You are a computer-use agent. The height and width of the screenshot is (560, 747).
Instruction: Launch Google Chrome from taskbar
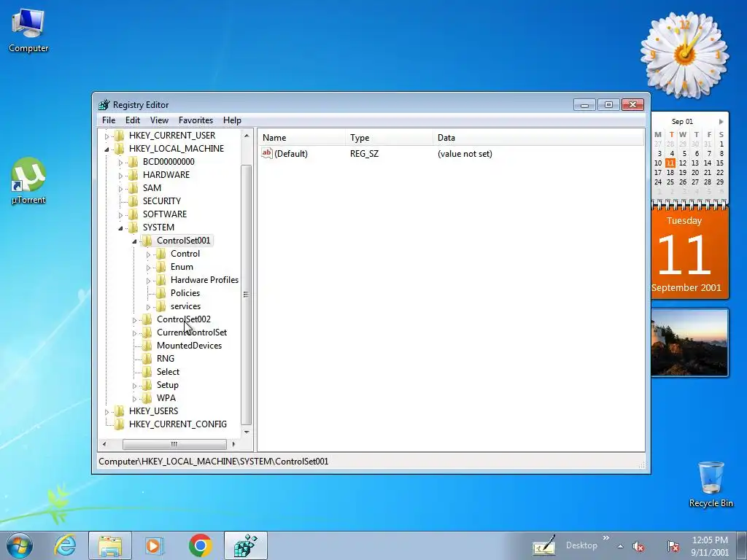click(201, 545)
